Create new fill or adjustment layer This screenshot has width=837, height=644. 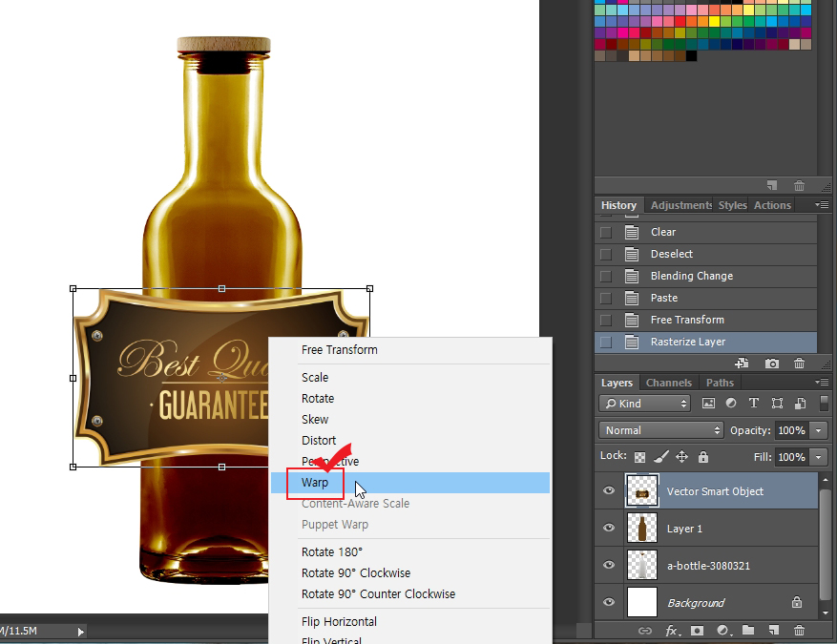click(x=722, y=631)
